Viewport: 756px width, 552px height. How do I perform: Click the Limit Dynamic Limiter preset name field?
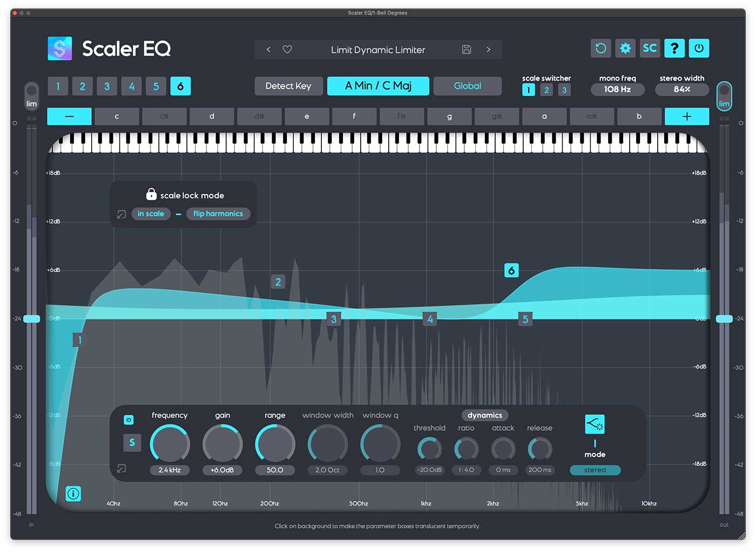pyautogui.click(x=378, y=50)
